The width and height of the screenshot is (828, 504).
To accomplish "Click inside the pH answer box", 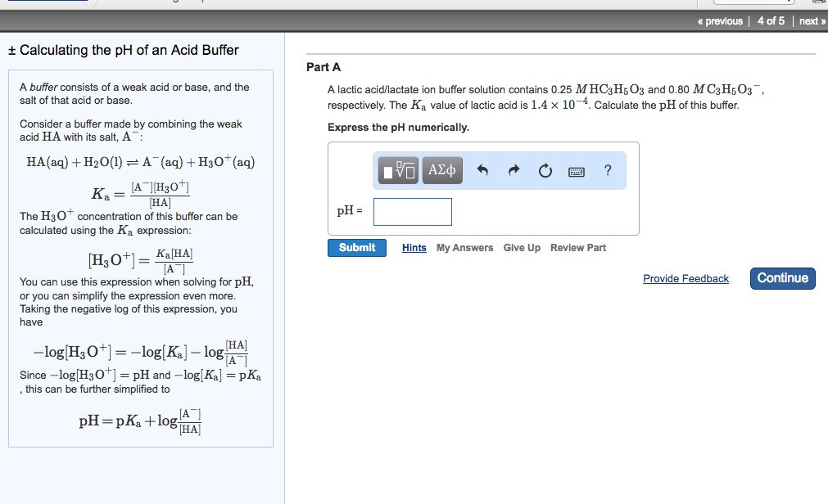I will 412,211.
